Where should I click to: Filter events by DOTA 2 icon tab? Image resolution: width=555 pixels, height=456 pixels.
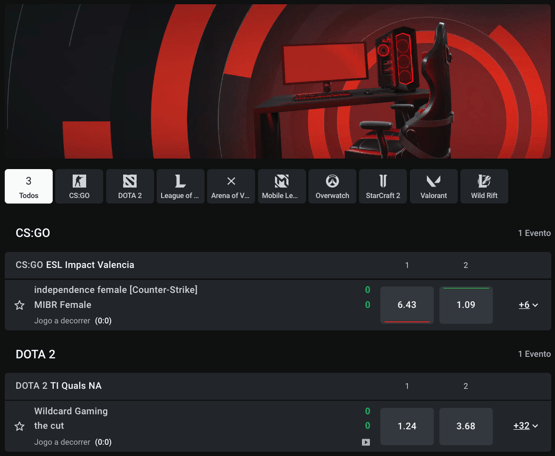click(x=130, y=186)
